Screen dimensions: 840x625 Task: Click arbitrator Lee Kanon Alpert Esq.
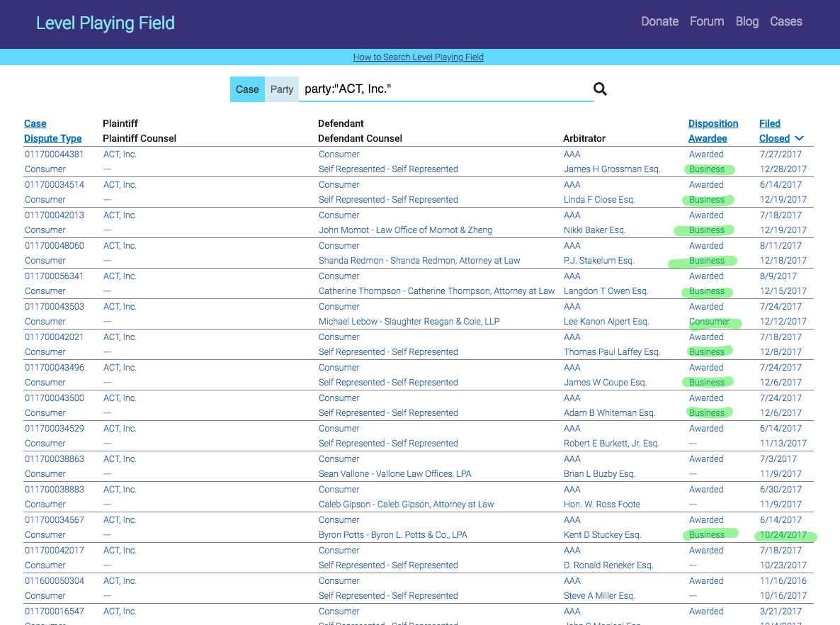point(606,322)
